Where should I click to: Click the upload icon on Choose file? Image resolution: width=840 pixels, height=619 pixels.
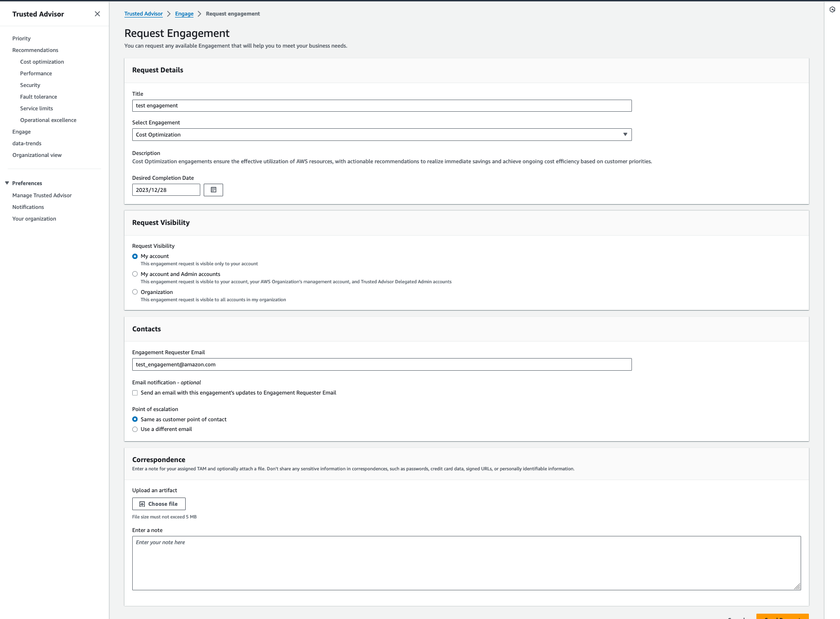(x=142, y=504)
